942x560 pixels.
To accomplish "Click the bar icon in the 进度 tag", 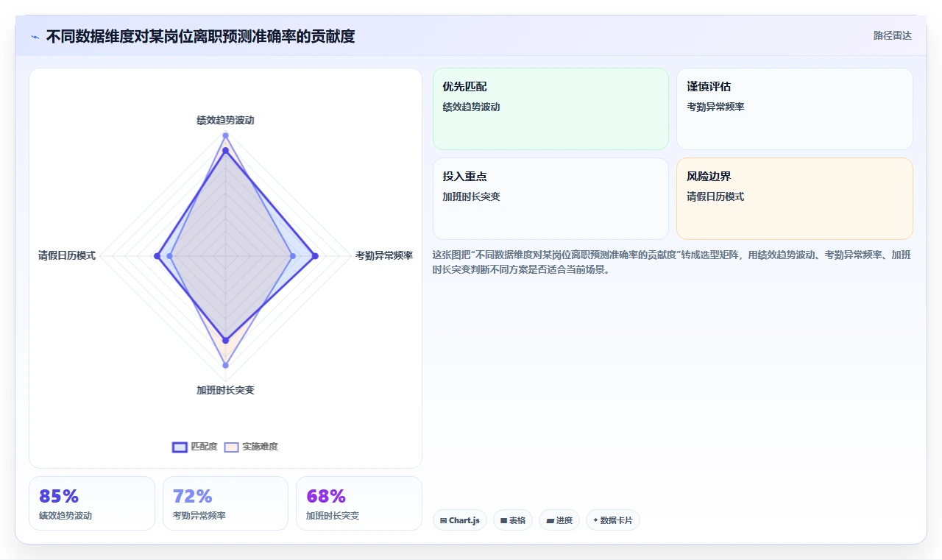I will pos(550,520).
